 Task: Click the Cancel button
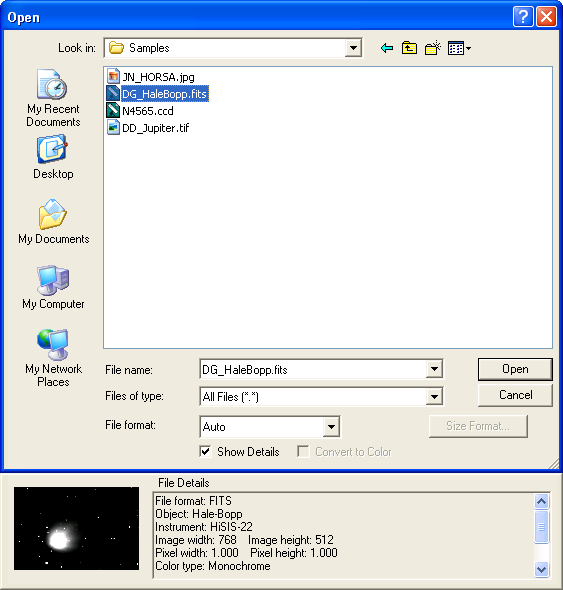[x=515, y=395]
